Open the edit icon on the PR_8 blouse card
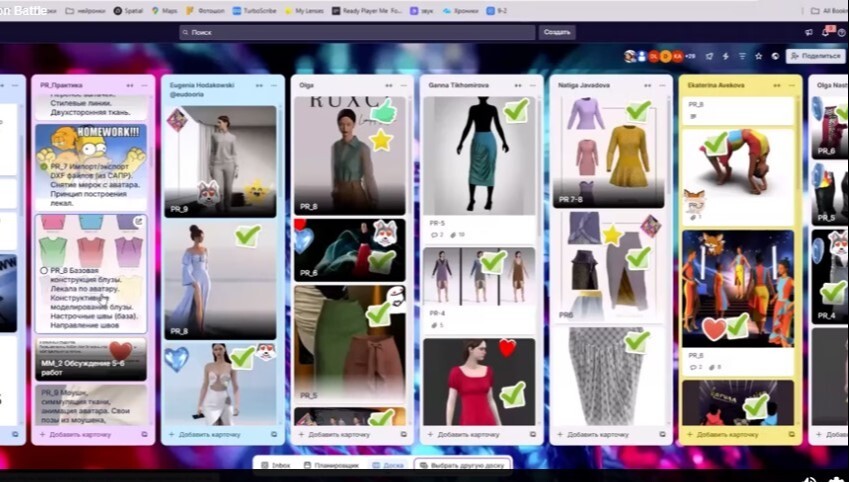Screen dimensions: 849x482 point(139,221)
